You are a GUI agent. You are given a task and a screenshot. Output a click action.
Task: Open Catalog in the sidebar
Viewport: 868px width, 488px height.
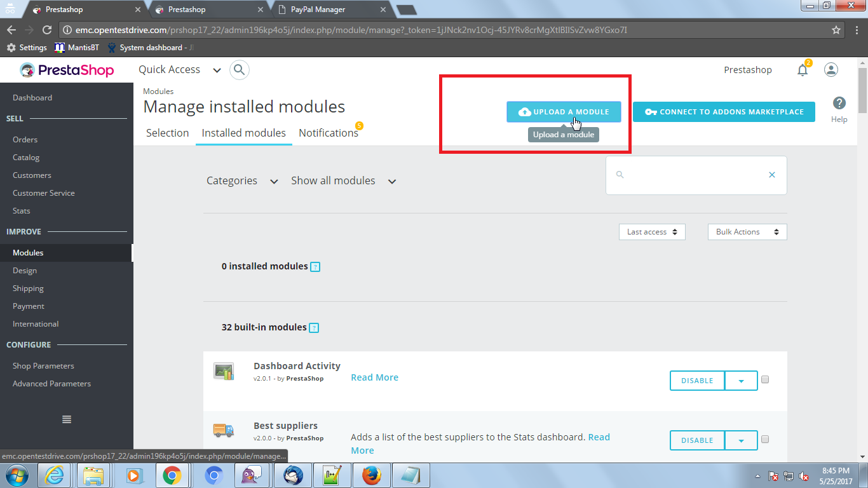(26, 158)
